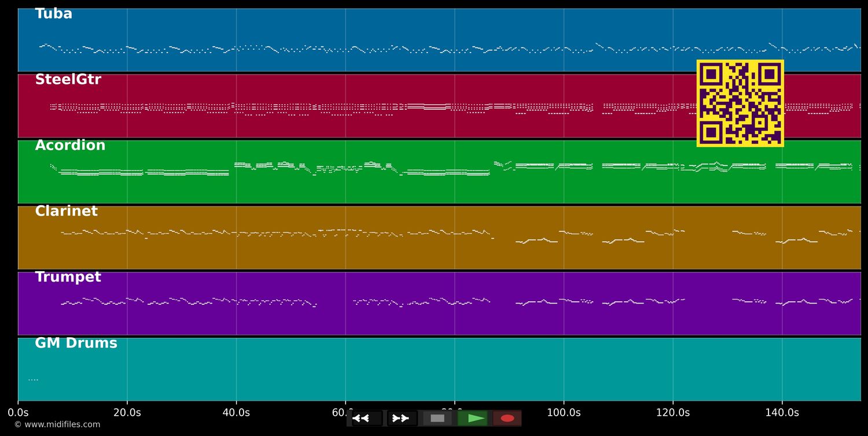
Task: Seek to the 120.0s time marker
Action: point(672,413)
